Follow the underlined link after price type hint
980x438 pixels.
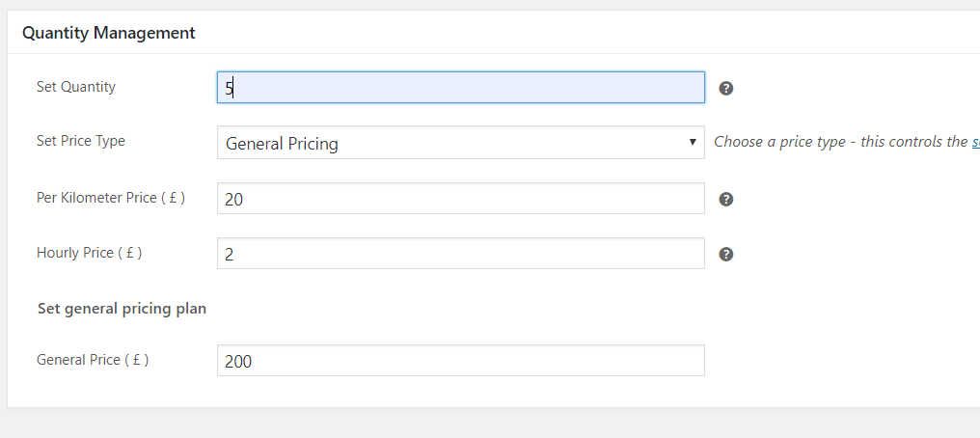[974, 142]
